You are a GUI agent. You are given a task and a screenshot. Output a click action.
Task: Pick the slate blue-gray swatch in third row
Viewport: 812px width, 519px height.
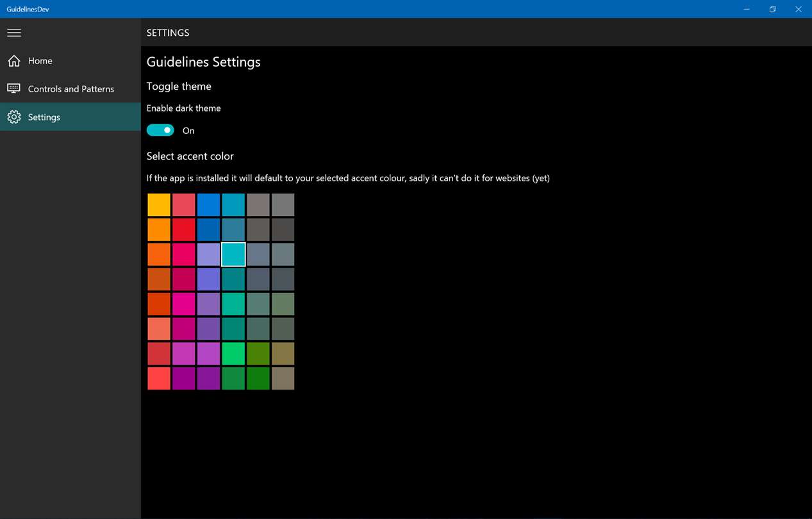pyautogui.click(x=258, y=254)
